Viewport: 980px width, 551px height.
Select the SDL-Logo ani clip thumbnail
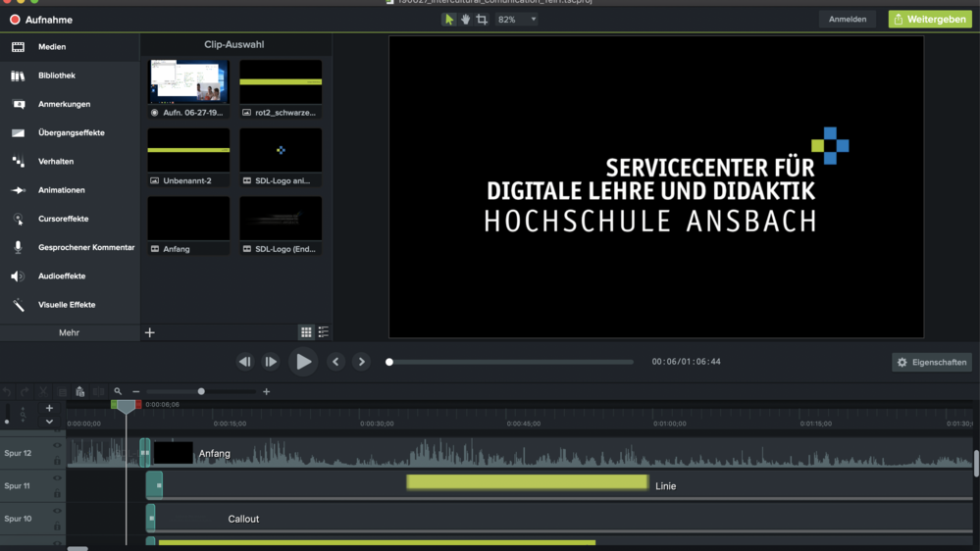pyautogui.click(x=281, y=157)
